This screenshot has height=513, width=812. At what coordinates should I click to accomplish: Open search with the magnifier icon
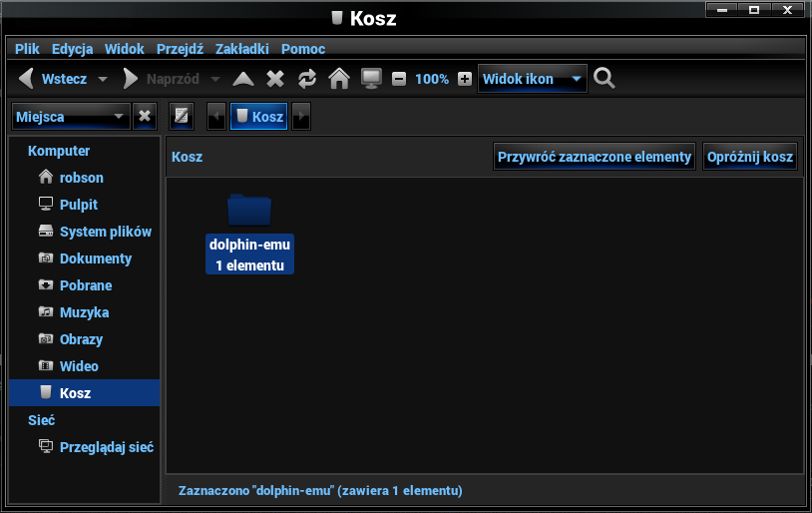click(x=604, y=79)
